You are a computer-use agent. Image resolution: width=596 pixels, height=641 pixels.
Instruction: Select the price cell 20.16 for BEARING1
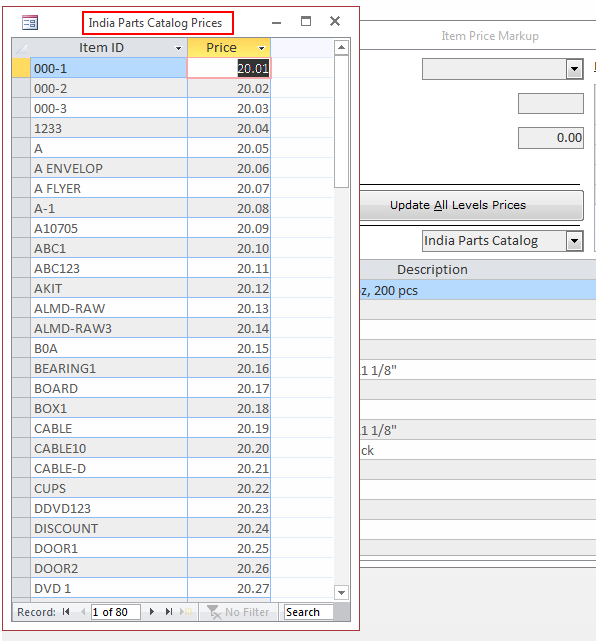229,368
